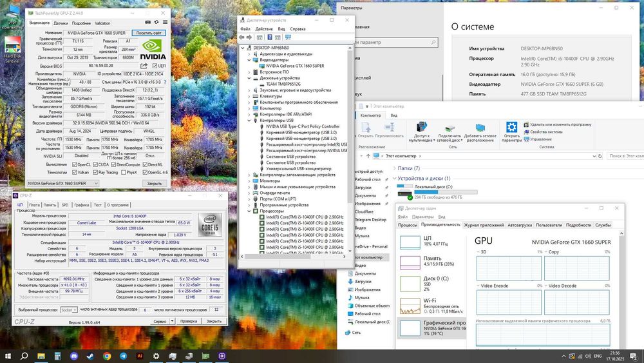Expand the 'Папки (7)' group in Explorer
Viewport: 644px width, 363px height.
(x=394, y=168)
